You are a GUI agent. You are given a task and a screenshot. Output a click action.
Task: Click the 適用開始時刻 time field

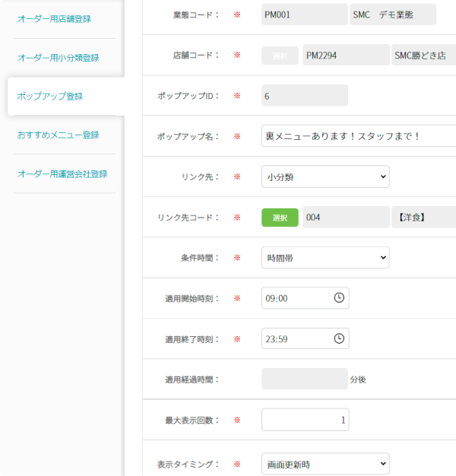295,298
